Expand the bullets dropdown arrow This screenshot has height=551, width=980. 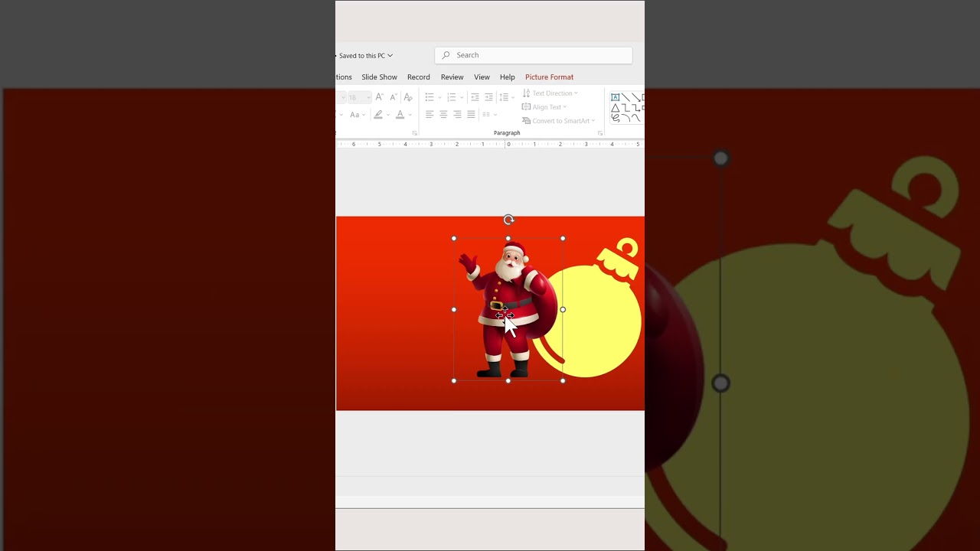(439, 97)
